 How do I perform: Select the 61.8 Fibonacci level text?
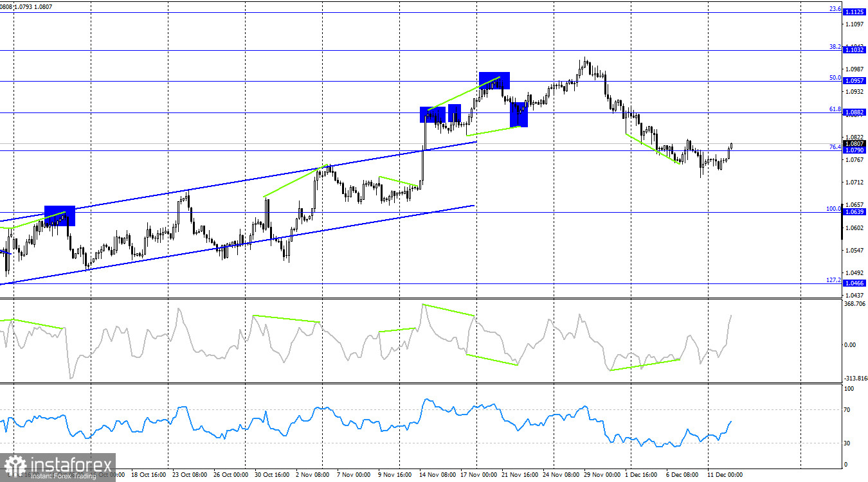coord(835,109)
